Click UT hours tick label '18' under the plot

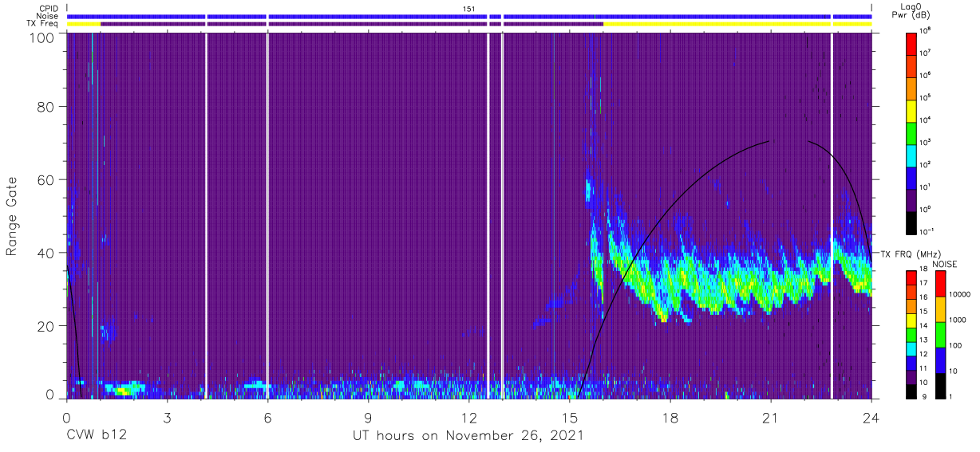tap(670, 417)
